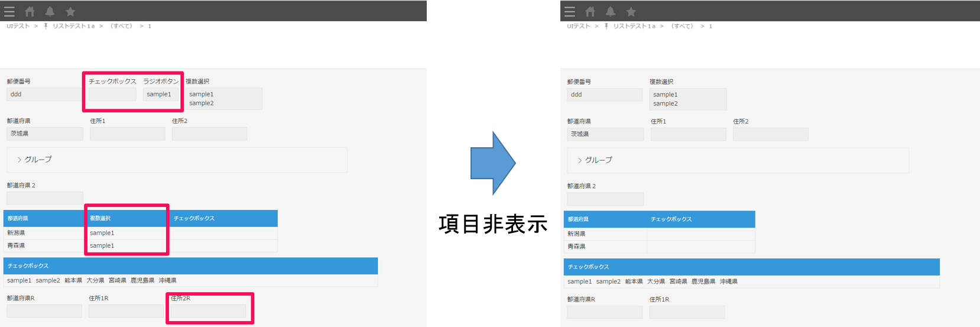The height and width of the screenshot is (327, 980).
Task: Click 都道府県 table header in right screenshot
Action: tap(605, 219)
